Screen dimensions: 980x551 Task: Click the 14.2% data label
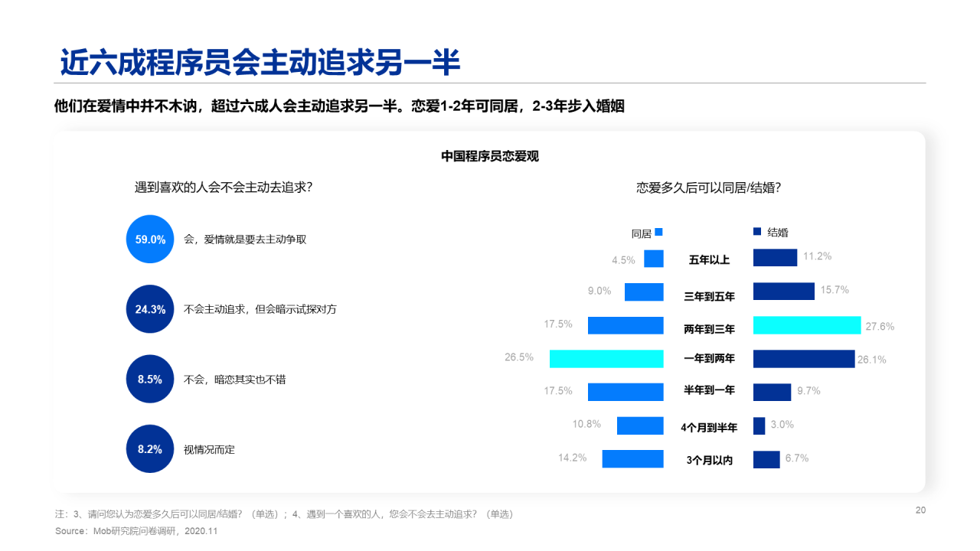point(572,458)
